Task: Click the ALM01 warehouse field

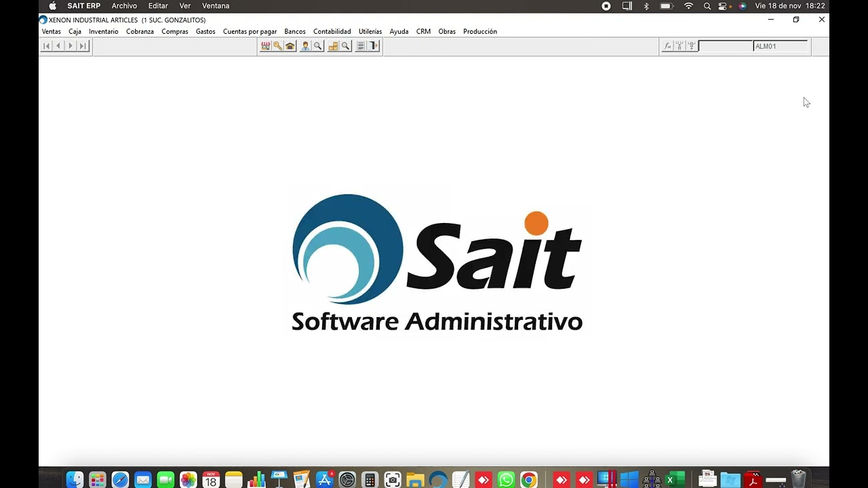Action: pyautogui.click(x=781, y=46)
